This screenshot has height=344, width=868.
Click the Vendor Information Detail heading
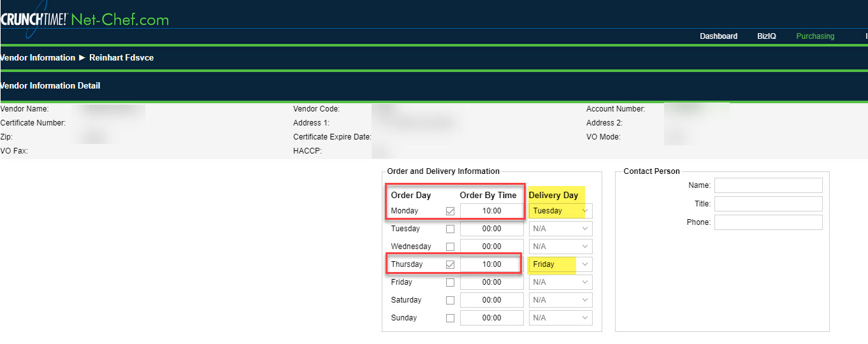tap(50, 85)
